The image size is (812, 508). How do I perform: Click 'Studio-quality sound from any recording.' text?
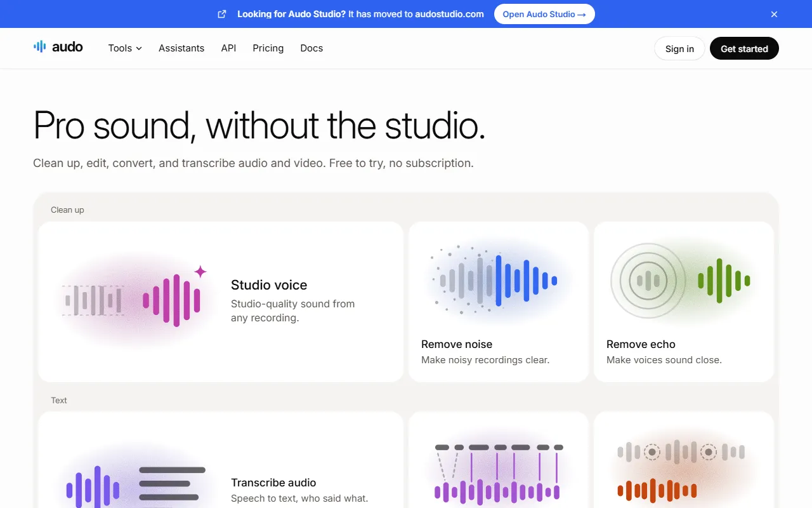[x=293, y=311]
